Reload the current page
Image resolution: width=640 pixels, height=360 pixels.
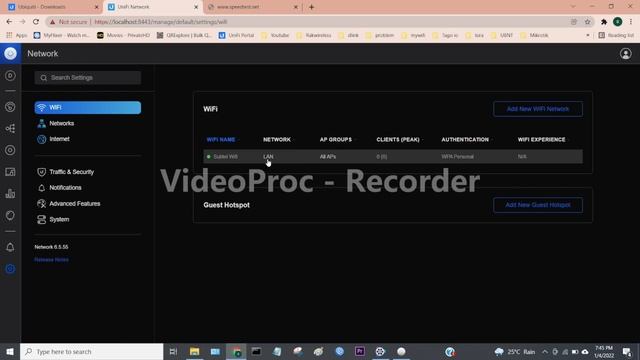(x=36, y=22)
